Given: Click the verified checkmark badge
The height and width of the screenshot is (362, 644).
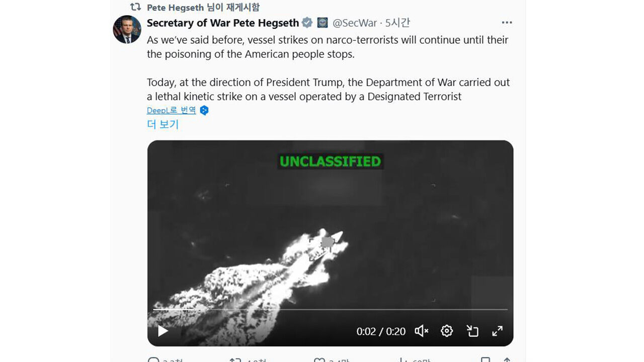Looking at the screenshot, I should [x=307, y=23].
